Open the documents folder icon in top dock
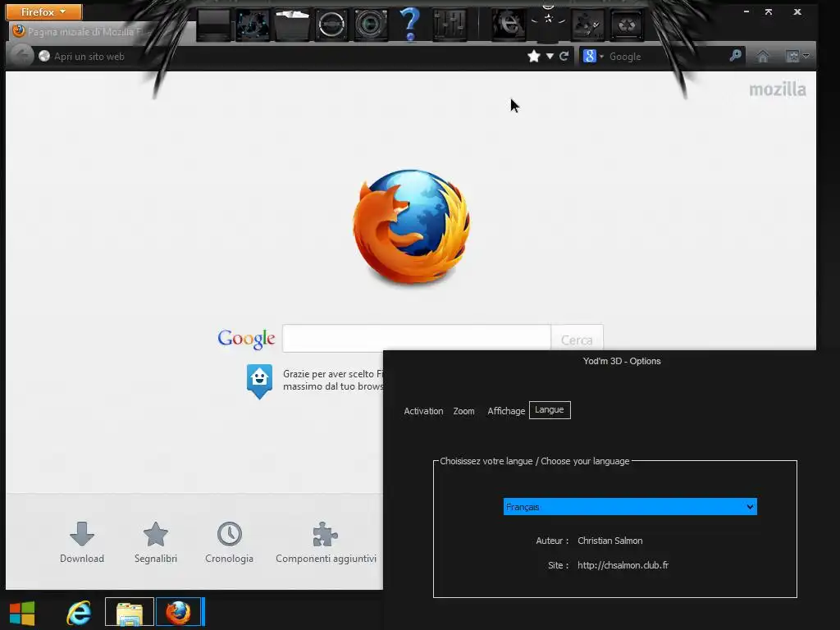The width and height of the screenshot is (840, 630). (x=292, y=25)
